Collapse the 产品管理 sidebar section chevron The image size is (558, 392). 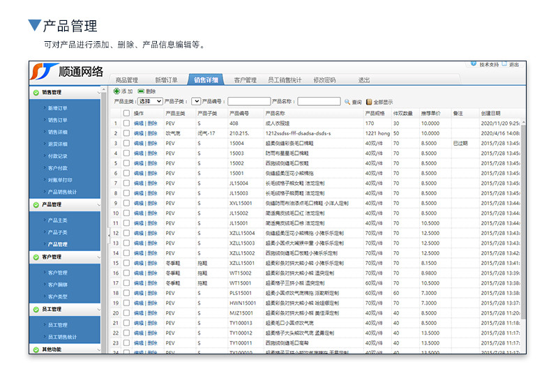(x=98, y=205)
